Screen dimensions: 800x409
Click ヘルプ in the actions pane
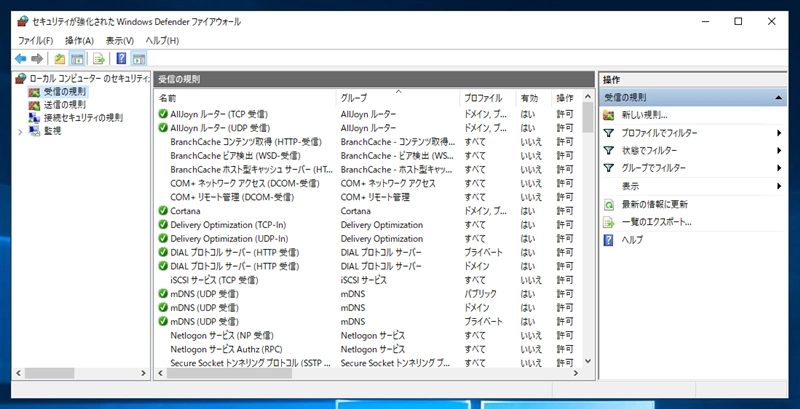pyautogui.click(x=632, y=240)
